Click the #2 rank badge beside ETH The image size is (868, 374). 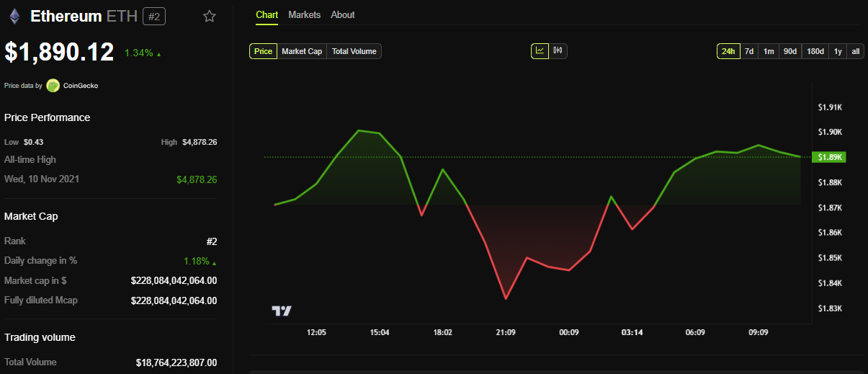154,16
